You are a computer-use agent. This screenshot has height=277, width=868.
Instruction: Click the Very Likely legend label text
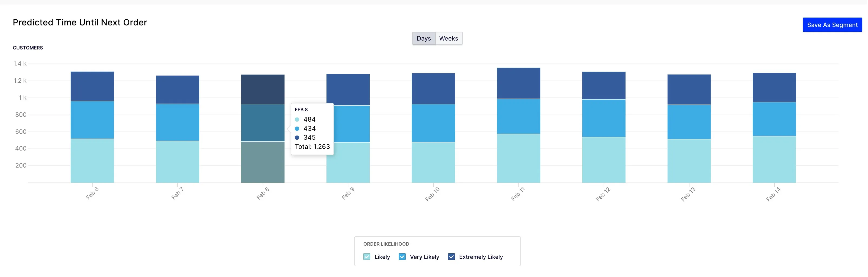pos(425,257)
